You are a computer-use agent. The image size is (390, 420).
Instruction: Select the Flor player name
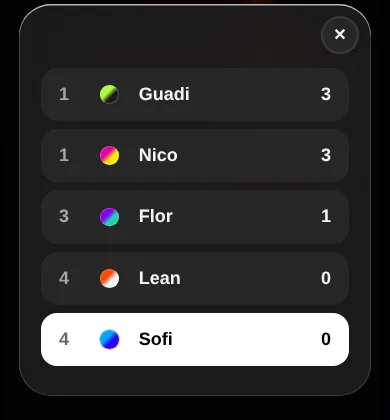(156, 216)
